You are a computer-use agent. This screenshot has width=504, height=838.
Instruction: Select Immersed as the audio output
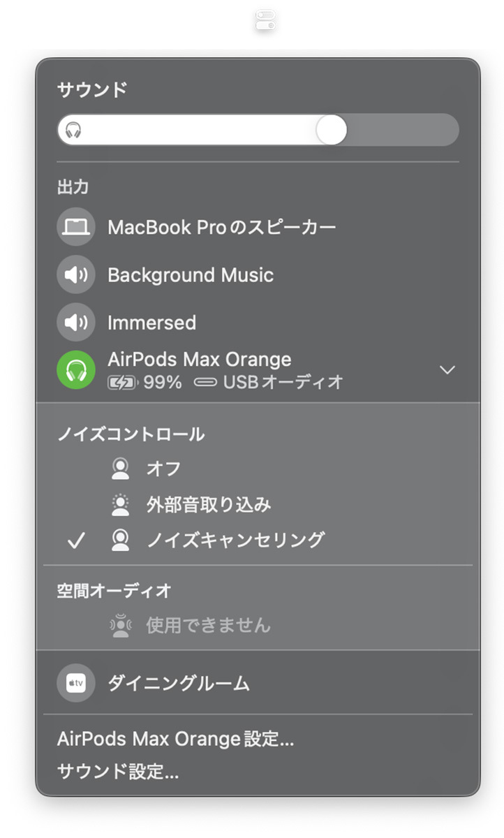click(151, 323)
